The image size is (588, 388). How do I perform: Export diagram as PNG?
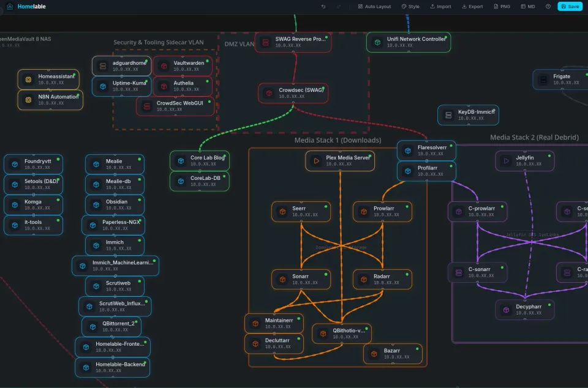(x=502, y=6)
